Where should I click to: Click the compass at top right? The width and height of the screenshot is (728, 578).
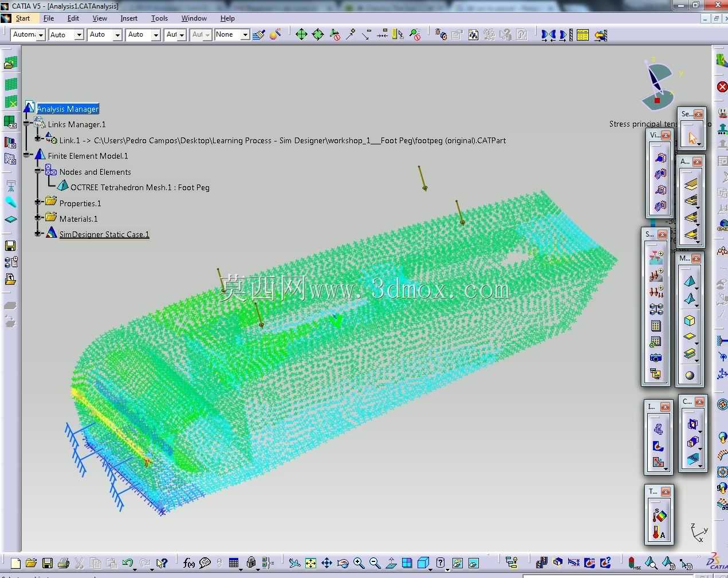[x=657, y=85]
